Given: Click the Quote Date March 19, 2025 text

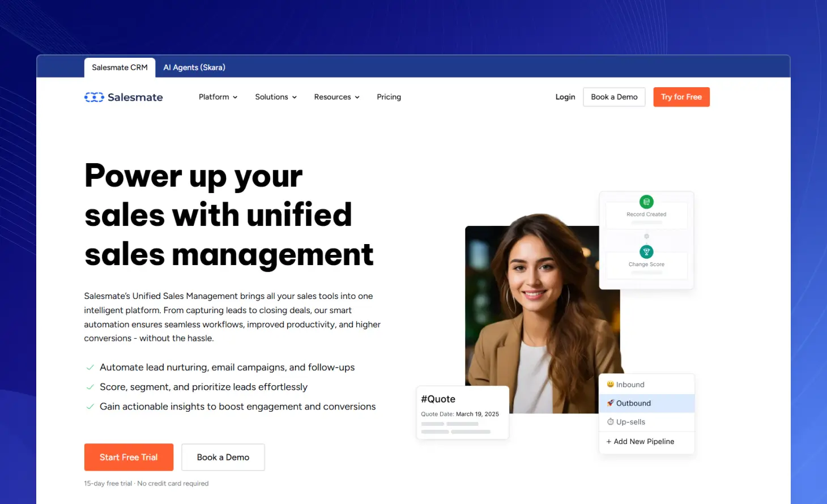Looking at the screenshot, I should pos(460,414).
